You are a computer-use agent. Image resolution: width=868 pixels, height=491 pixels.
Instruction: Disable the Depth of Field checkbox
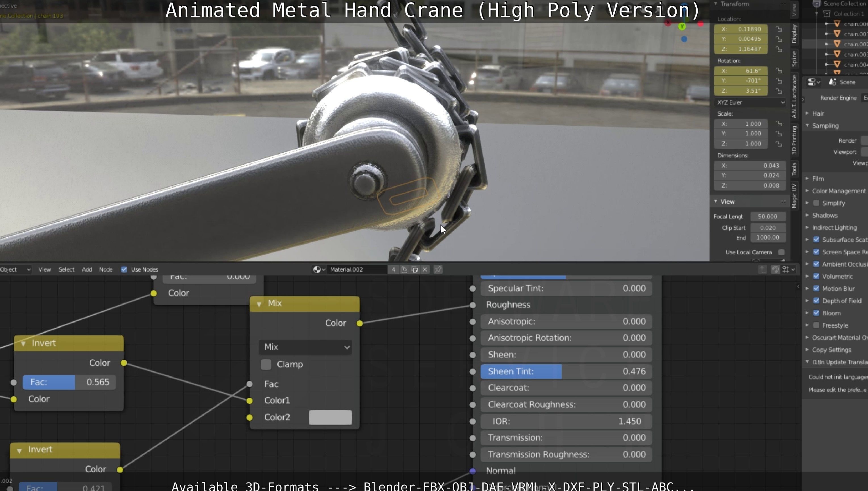click(816, 300)
